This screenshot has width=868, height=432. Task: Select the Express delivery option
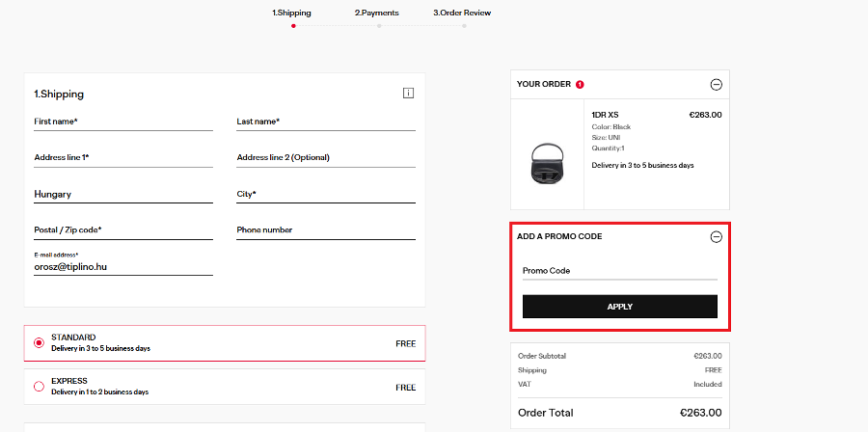(x=39, y=387)
